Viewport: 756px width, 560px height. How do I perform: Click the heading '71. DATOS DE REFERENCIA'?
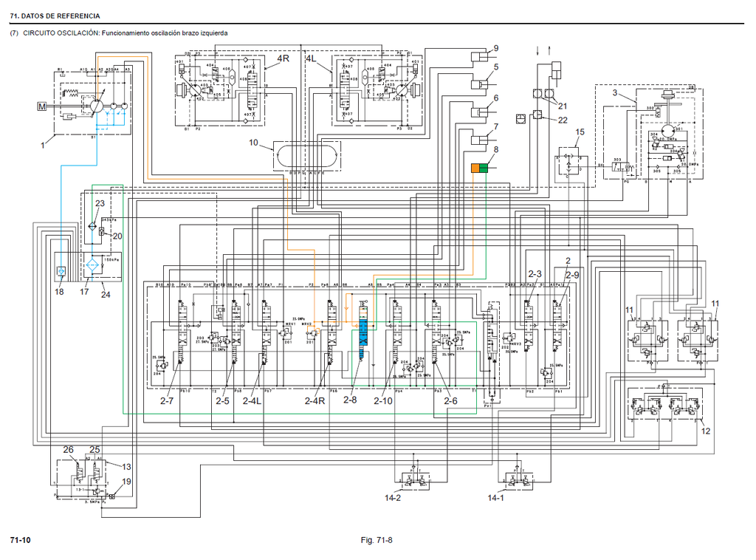pyautogui.click(x=55, y=16)
